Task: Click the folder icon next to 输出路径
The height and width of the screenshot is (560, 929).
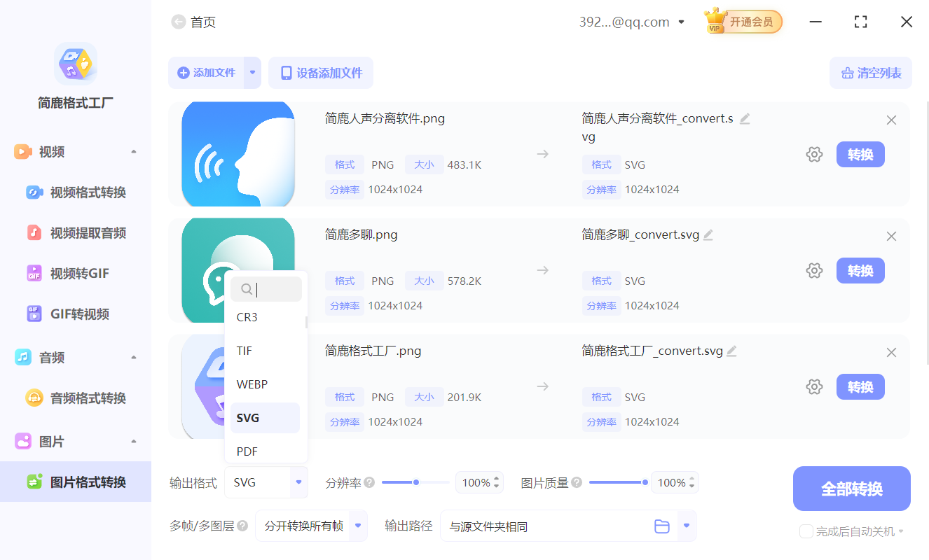Action: (x=661, y=526)
